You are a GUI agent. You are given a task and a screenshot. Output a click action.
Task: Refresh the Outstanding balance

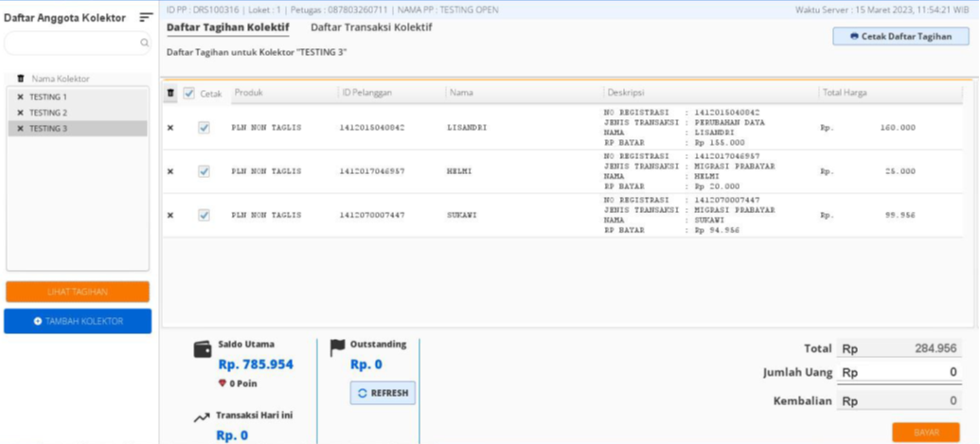click(383, 393)
